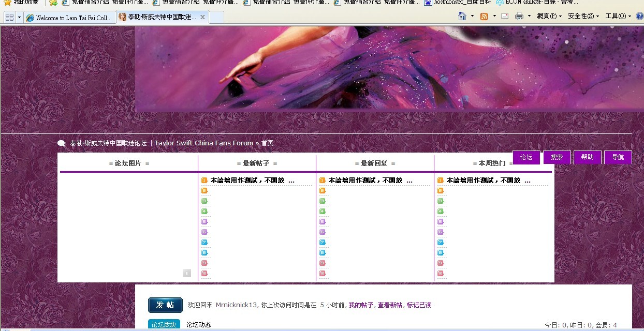Screen dimensions: 644x331
Task: Click the blue Help question icon
Action: click(639, 16)
